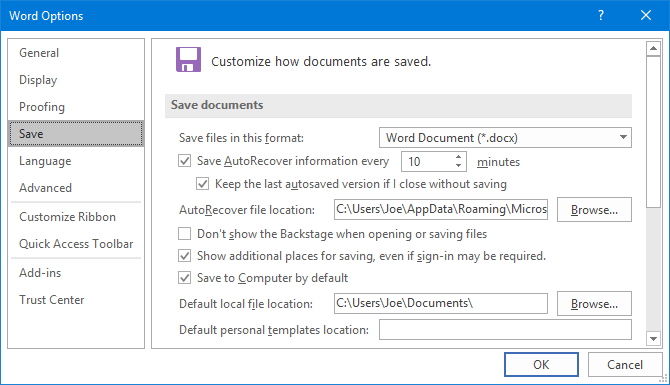This screenshot has width=670, height=385.
Task: Open the Display options category
Action: pyautogui.click(x=76, y=80)
